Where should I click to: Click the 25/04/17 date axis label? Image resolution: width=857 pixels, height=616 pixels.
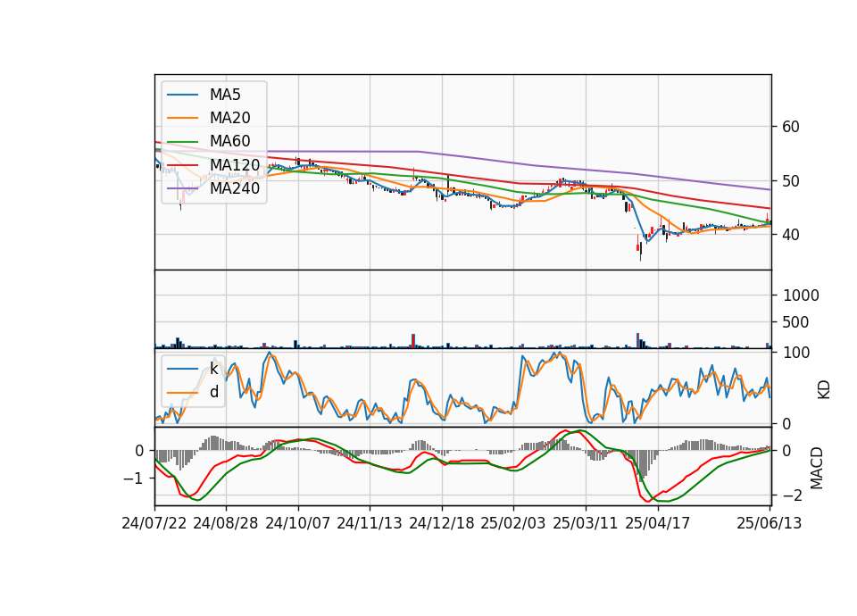tap(658, 523)
